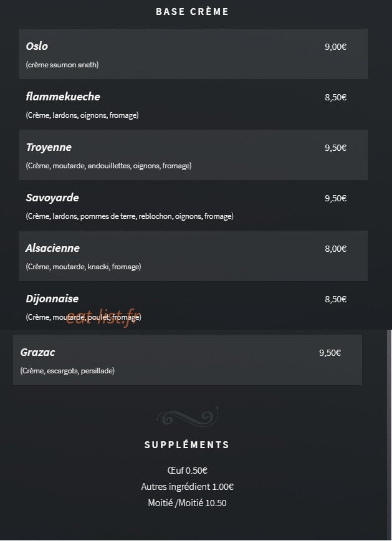Click the eat-list.fr watermark link
The width and height of the screenshot is (392, 541).
[101, 317]
